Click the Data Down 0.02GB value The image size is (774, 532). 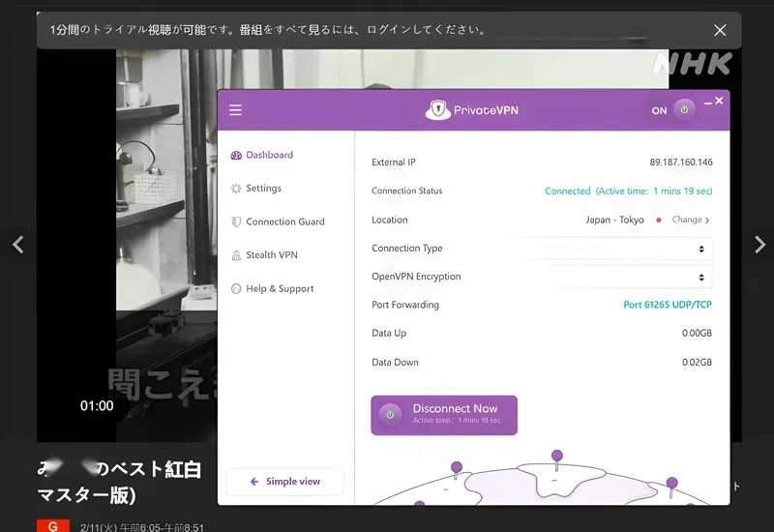697,362
